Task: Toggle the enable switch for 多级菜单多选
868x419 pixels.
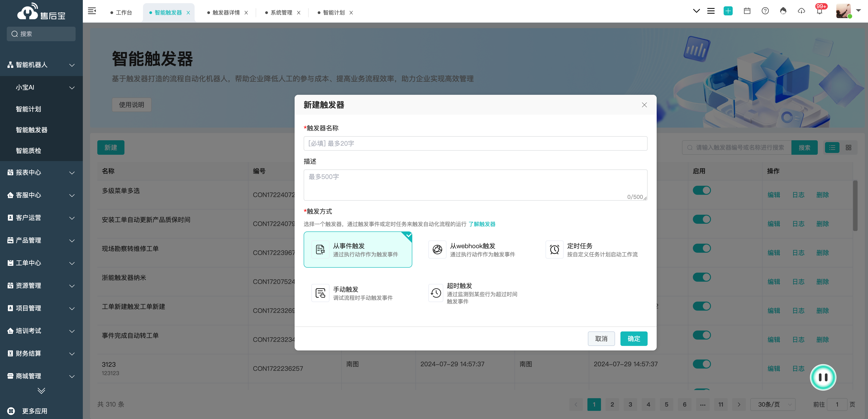Action: 701,190
